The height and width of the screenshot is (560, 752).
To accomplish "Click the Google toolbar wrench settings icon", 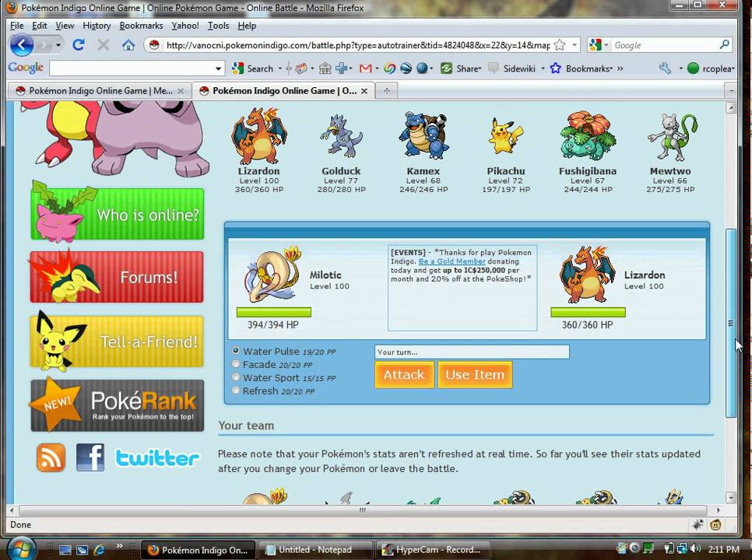I will (665, 68).
